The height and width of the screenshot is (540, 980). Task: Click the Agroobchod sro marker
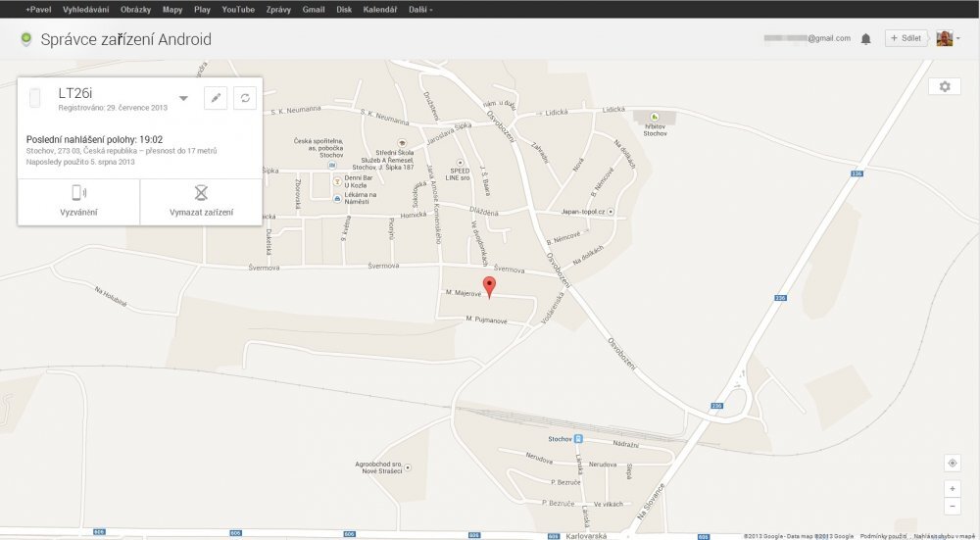(408, 467)
